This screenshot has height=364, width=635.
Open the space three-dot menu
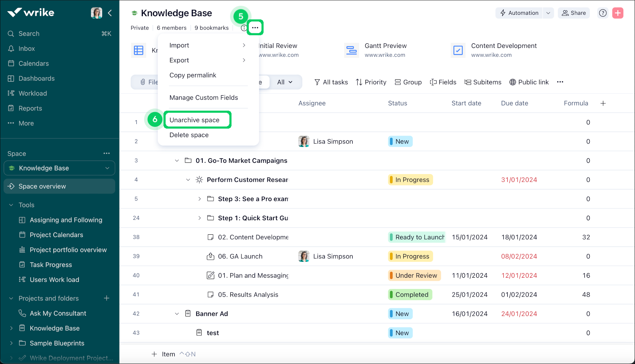(x=255, y=27)
